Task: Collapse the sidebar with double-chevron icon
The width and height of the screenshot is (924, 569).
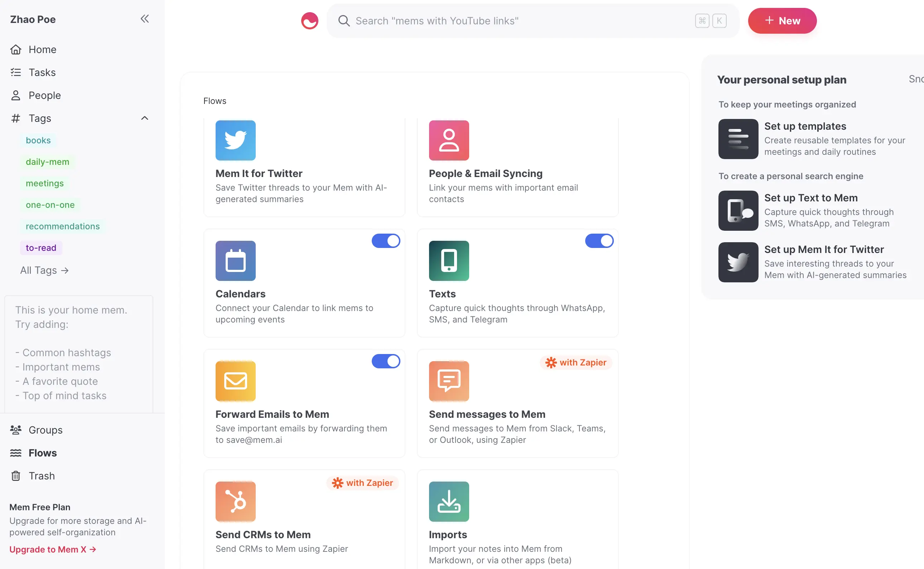Action: pos(144,19)
